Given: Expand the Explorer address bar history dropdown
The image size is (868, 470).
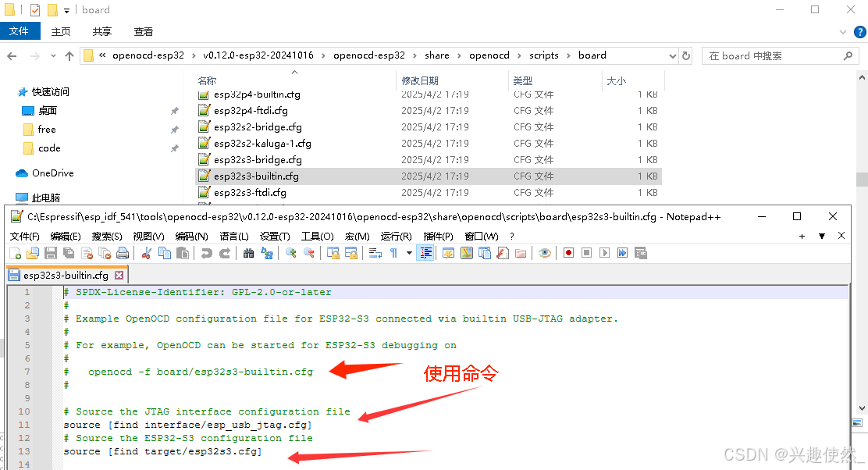Looking at the screenshot, I should point(673,56).
